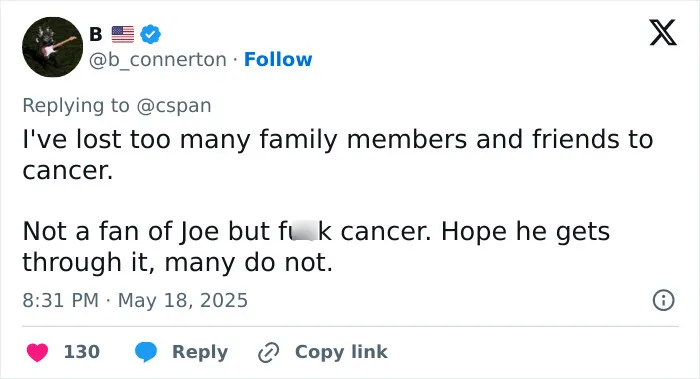Open the 8:31 PM timestamp
700x379 pixels.
pyautogui.click(x=60, y=300)
